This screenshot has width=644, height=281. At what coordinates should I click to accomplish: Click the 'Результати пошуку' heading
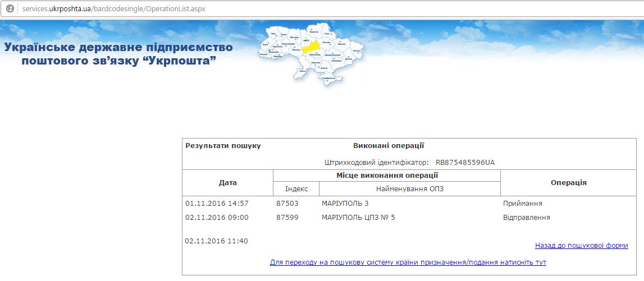pyautogui.click(x=223, y=146)
